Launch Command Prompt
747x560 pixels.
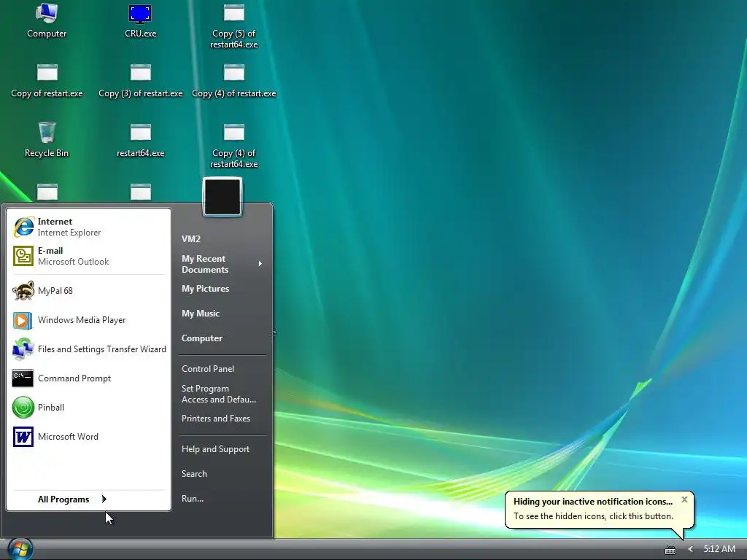[x=89, y=378]
